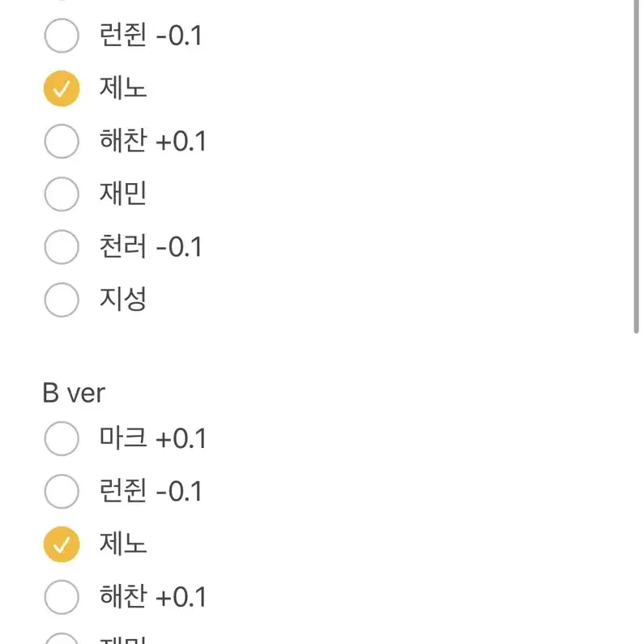Viewport: 644px width, 644px height.
Task: Select the 재민 radio above the B ver section
Action: [x=62, y=194]
